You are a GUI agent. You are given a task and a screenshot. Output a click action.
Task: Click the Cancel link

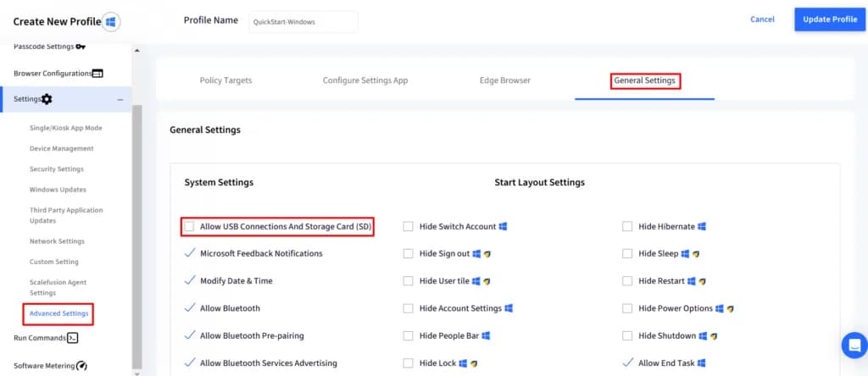(x=762, y=19)
